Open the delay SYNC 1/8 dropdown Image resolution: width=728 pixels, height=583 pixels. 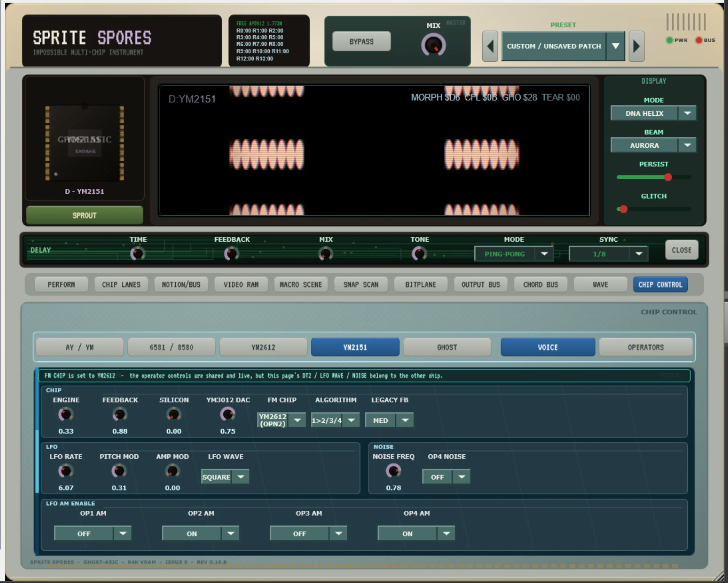[608, 254]
